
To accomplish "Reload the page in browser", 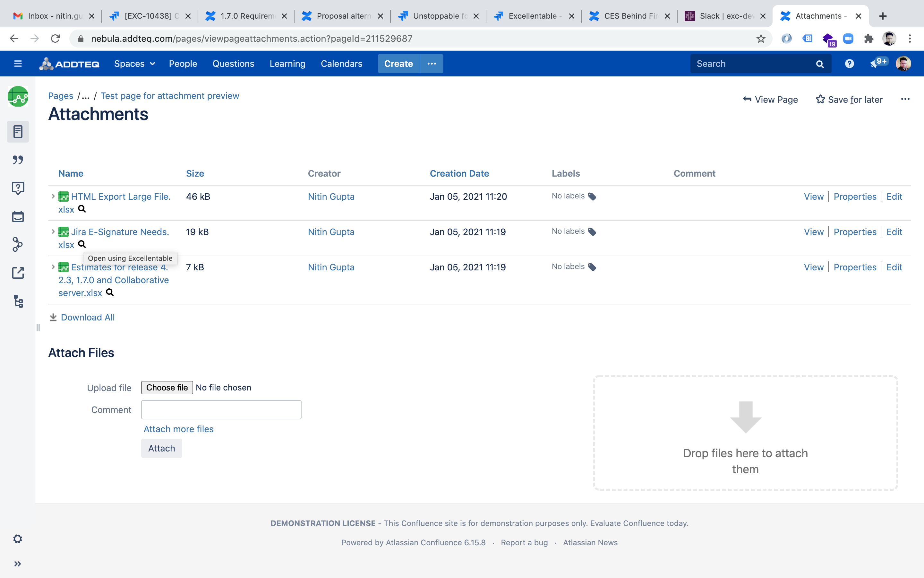I will click(x=56, y=39).
